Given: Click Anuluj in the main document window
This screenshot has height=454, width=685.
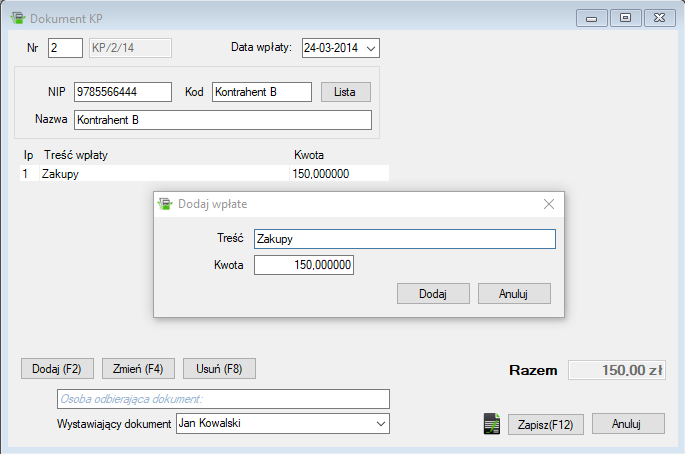Looking at the screenshot, I should [x=626, y=424].
